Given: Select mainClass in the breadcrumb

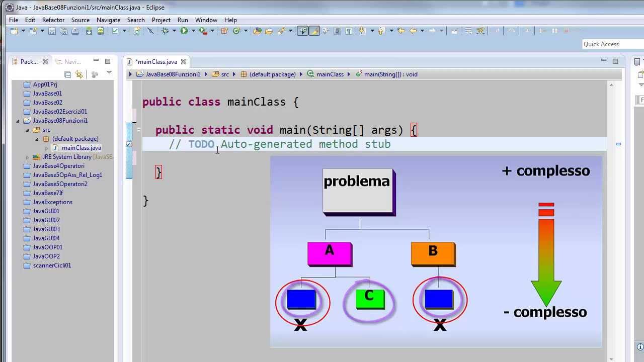Looking at the screenshot, I should click(x=325, y=74).
